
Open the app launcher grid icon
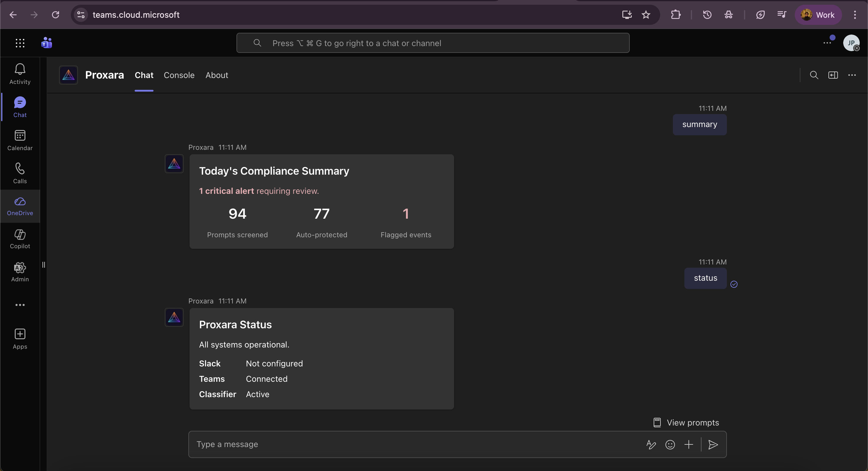click(x=20, y=43)
